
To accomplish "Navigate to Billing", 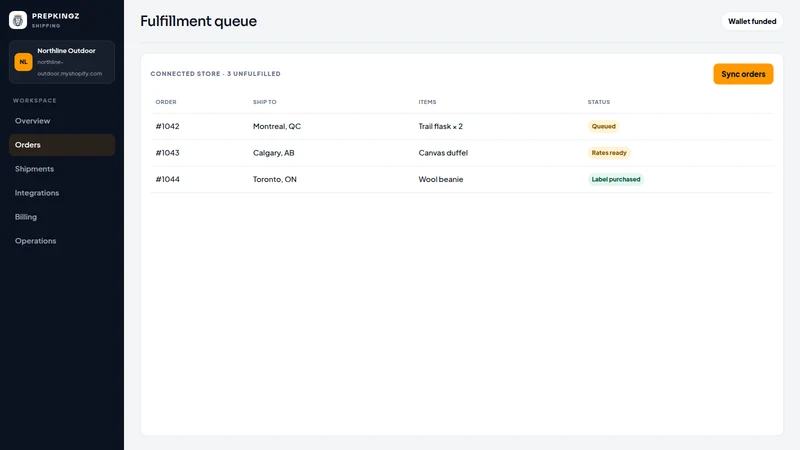I will pos(62,217).
